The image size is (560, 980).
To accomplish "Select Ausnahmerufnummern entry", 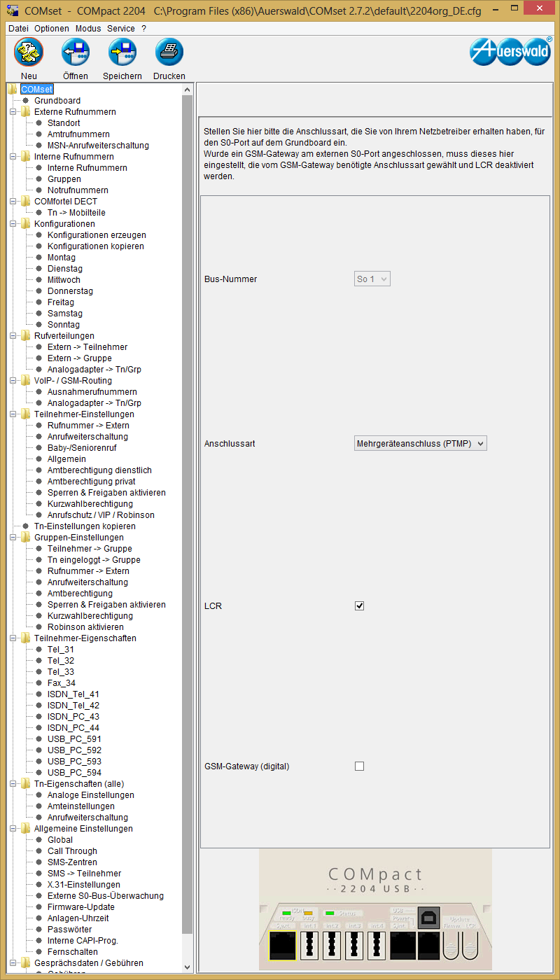I will pyautogui.click(x=92, y=392).
